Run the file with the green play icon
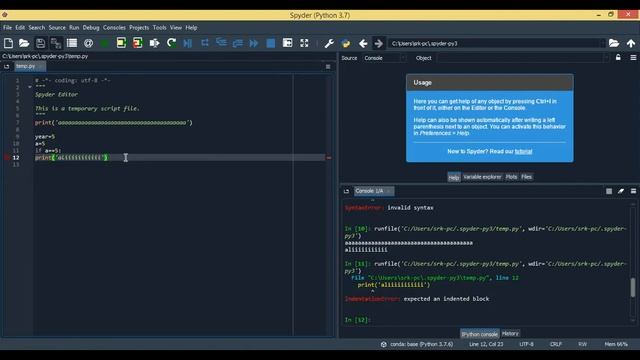640x360 pixels. [104, 43]
